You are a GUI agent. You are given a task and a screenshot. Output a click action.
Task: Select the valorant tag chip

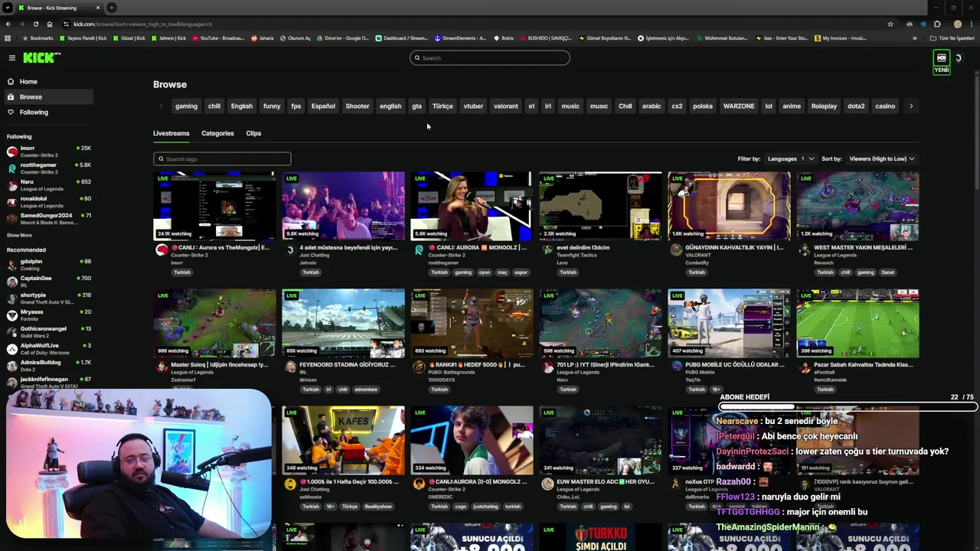(x=505, y=106)
